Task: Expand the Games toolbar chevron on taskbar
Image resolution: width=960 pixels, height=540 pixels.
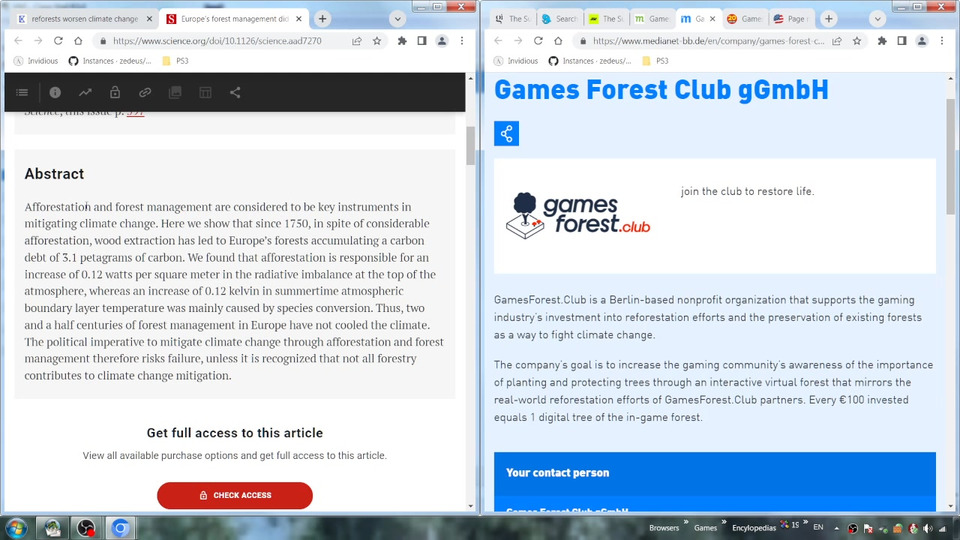Action: pos(724,522)
